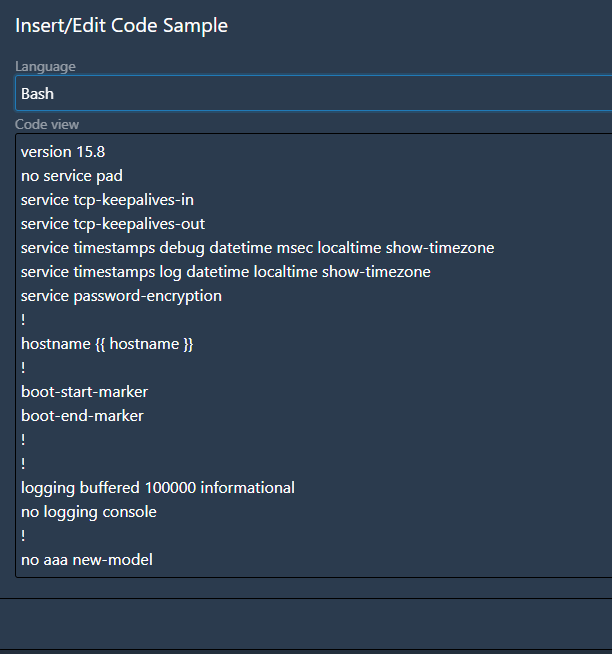The height and width of the screenshot is (654, 612).
Task: Click the timestamps log datetime line
Action: (226, 272)
